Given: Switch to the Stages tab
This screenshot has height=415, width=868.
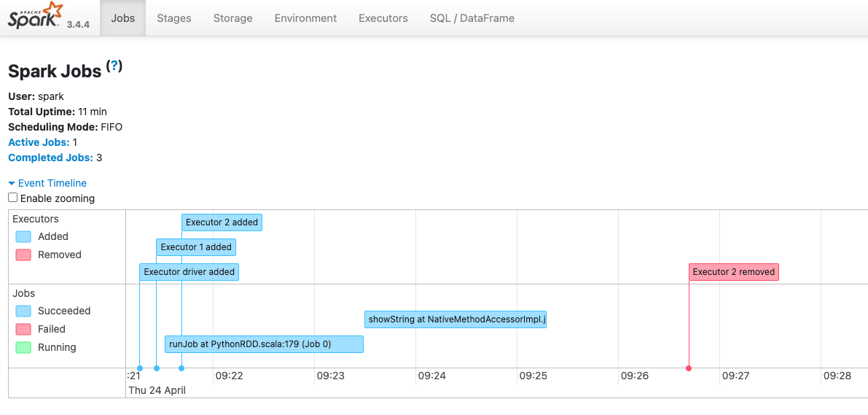Looking at the screenshot, I should pos(174,18).
